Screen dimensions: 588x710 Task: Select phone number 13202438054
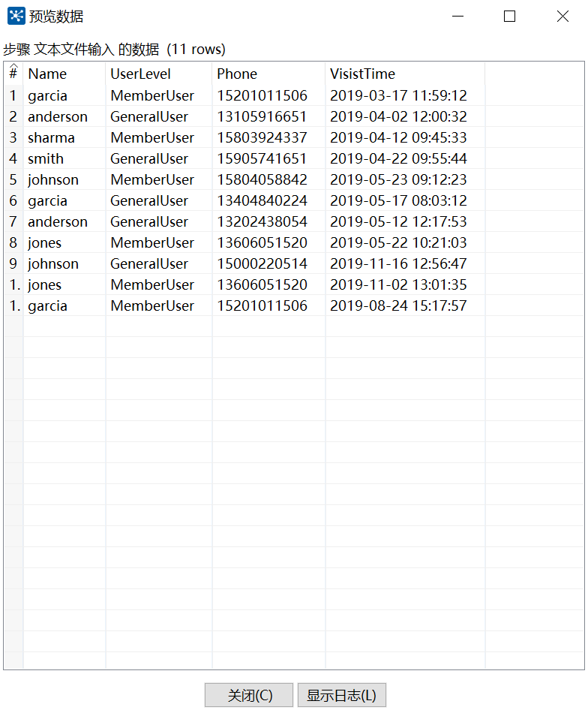point(269,221)
